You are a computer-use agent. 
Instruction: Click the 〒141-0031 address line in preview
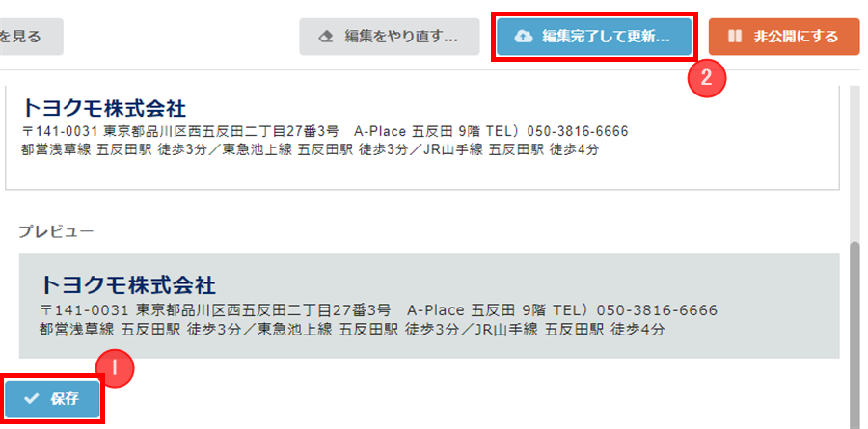point(379,309)
